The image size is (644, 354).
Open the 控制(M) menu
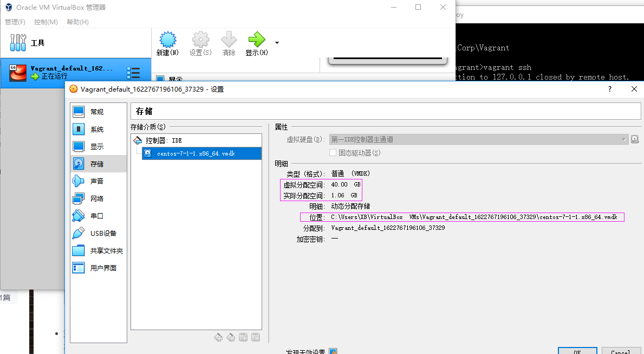pos(45,22)
